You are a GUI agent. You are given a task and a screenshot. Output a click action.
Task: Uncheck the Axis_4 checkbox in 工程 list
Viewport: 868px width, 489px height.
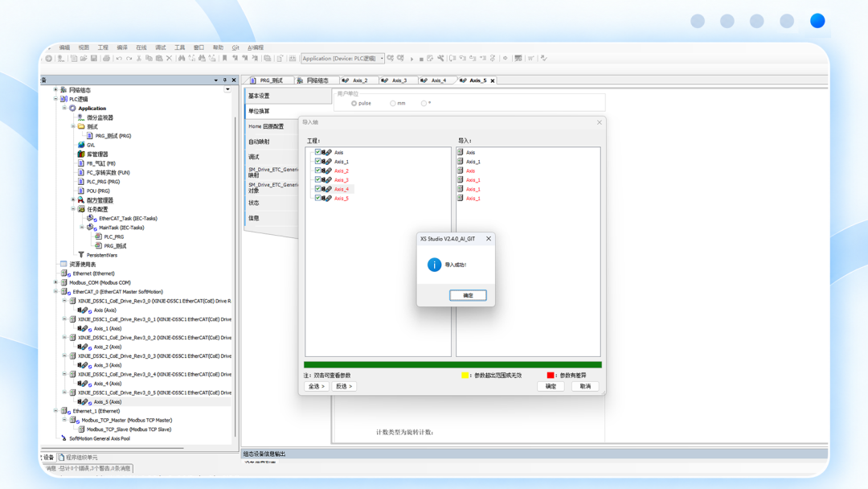[317, 188]
